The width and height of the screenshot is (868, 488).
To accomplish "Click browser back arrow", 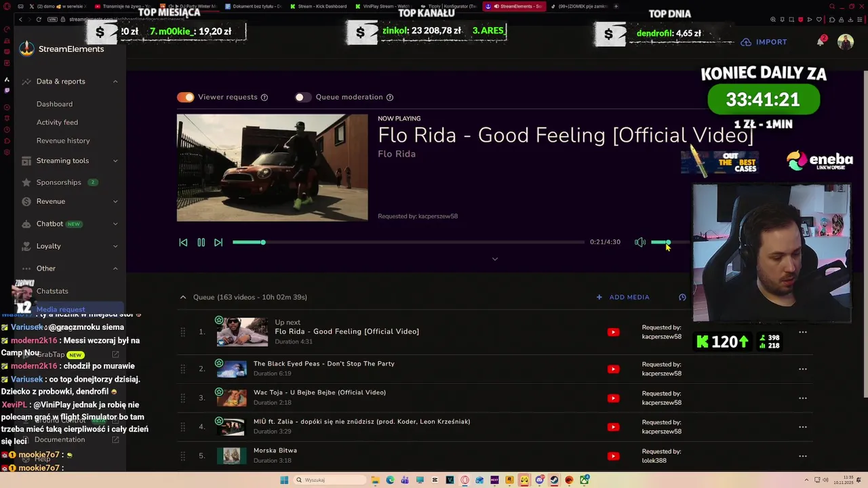I will 20,19.
